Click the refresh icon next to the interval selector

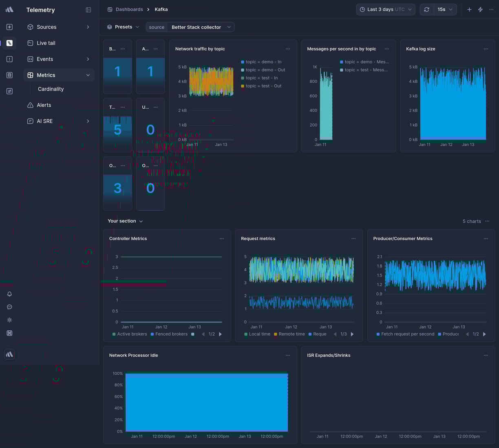[426, 9]
